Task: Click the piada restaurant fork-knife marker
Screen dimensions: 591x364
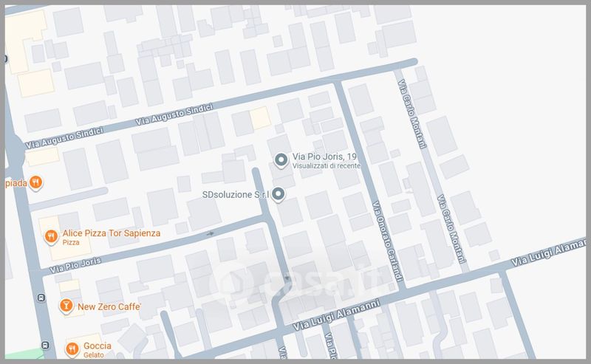Action: [35, 183]
